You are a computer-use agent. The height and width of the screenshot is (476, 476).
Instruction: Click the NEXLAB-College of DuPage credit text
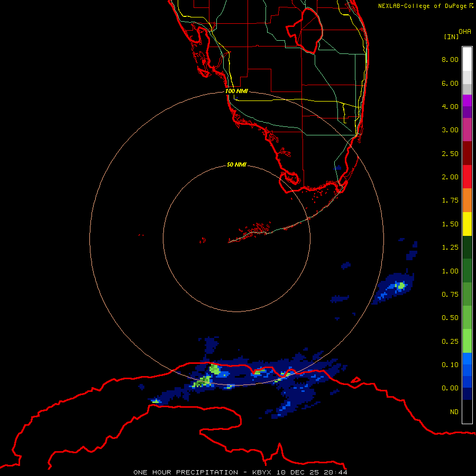(425, 6)
